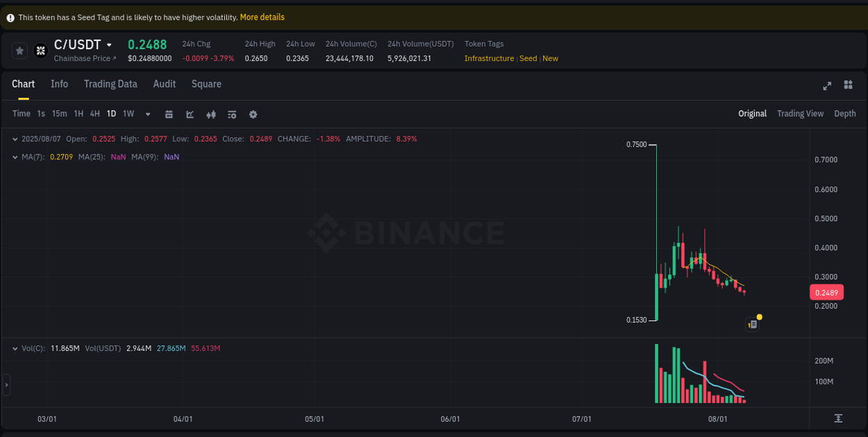Expand the chart to fullscreen
This screenshot has height=437, width=868.
click(x=826, y=85)
